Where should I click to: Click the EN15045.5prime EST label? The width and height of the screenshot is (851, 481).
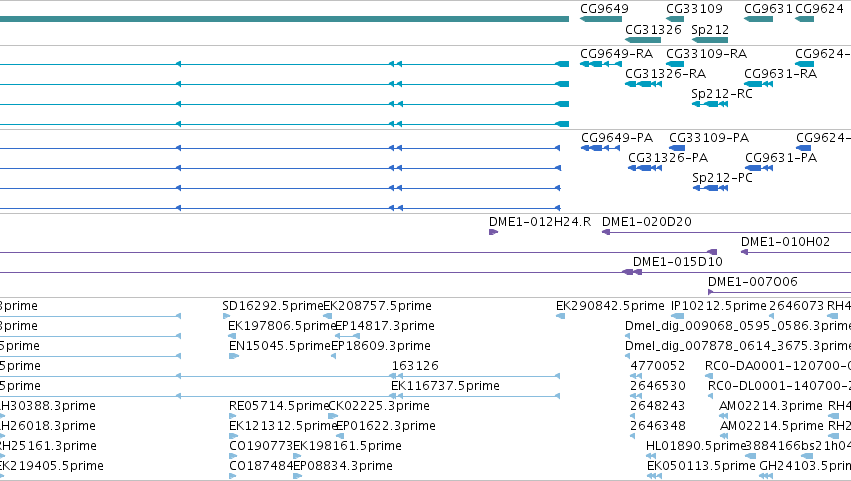[280, 346]
